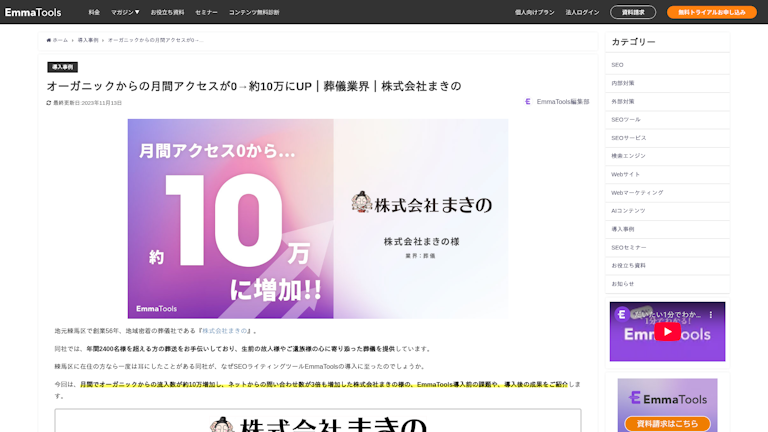This screenshot has height=432, width=768.
Task: Click the 導入事例 category tag
Action: point(62,67)
